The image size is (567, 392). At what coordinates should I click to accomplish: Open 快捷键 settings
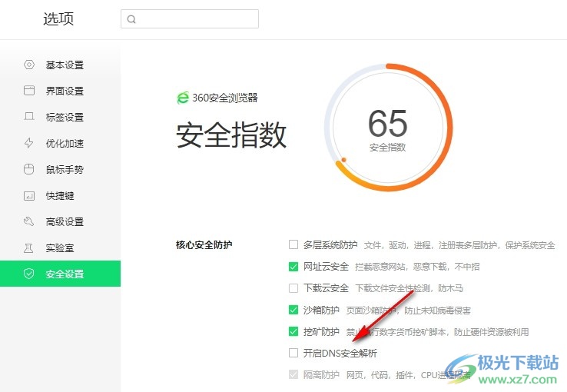click(x=60, y=196)
